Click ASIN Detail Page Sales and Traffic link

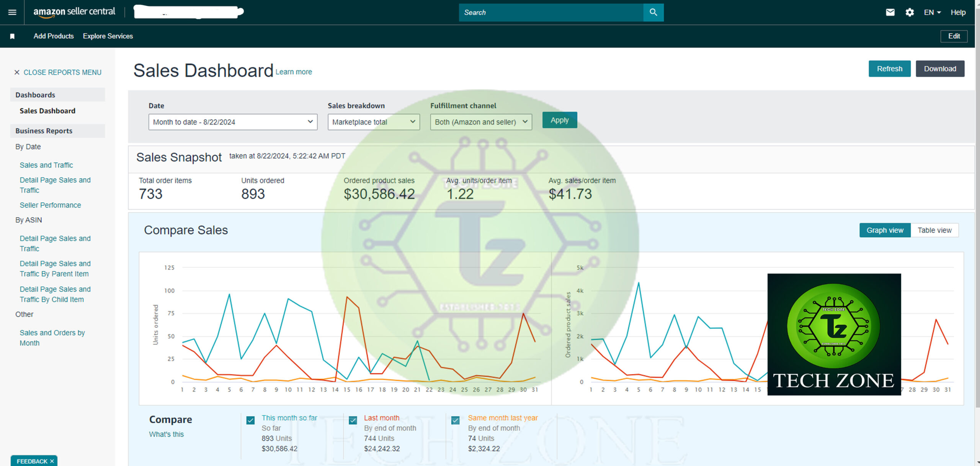point(55,243)
